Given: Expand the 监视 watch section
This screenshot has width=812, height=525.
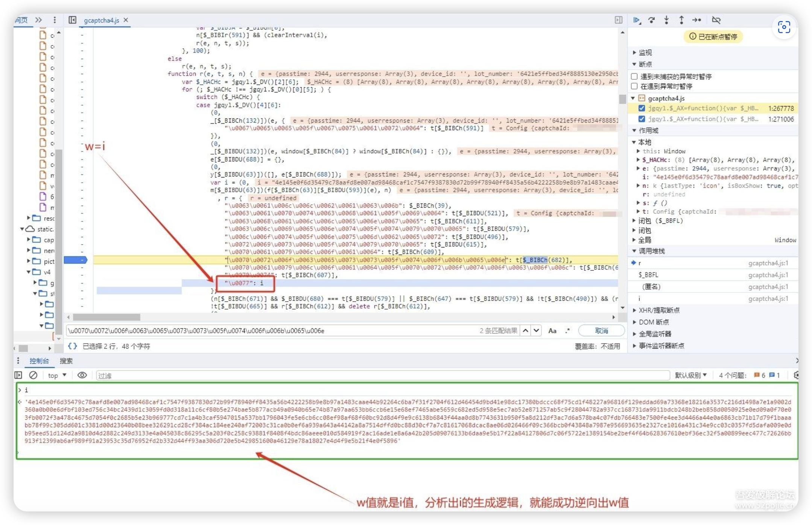Looking at the screenshot, I should pos(645,52).
